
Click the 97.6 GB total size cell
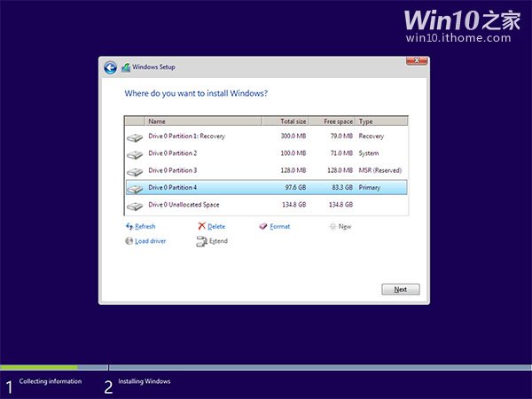pos(295,187)
